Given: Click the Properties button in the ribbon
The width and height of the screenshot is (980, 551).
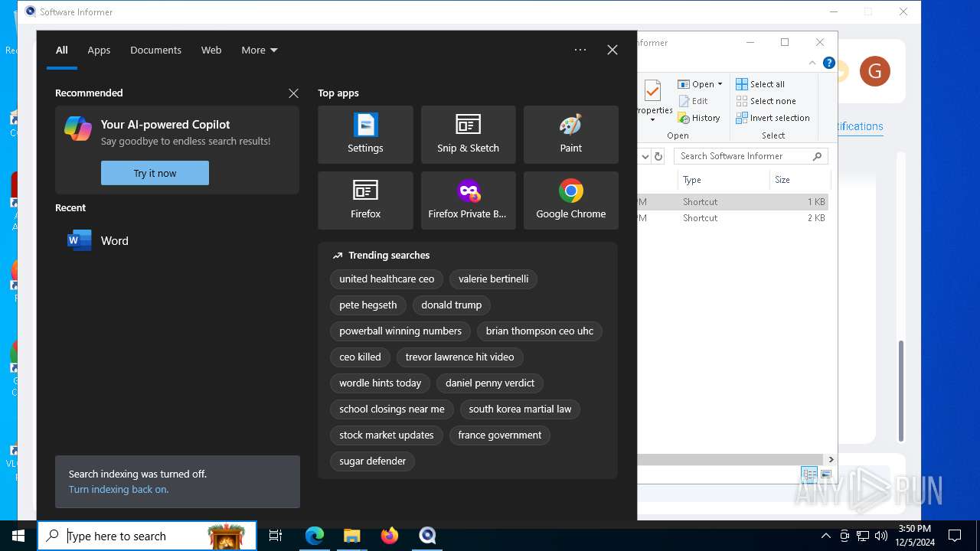Looking at the screenshot, I should [x=653, y=99].
